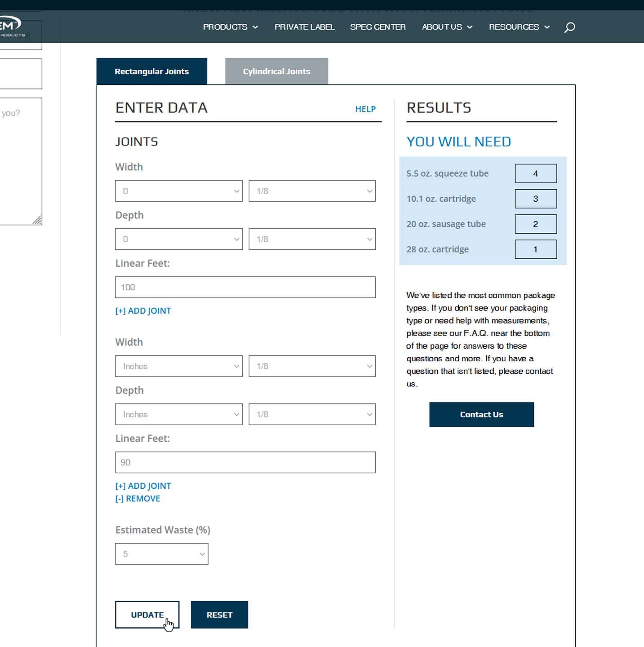Open the Help link in Enter Data

point(365,109)
